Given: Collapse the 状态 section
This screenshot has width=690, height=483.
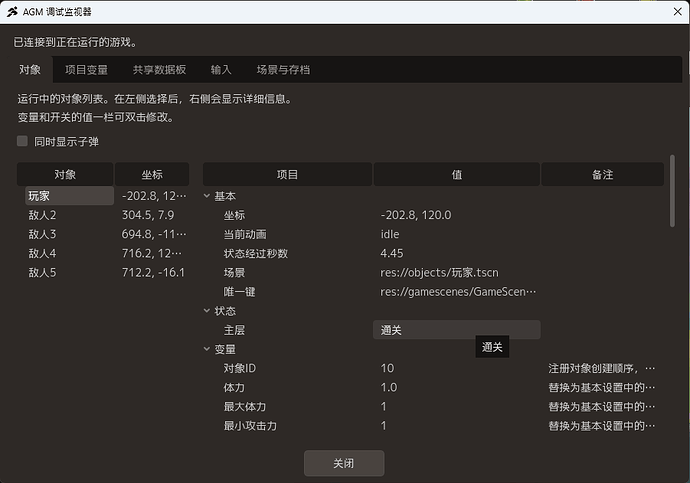Looking at the screenshot, I should click(207, 311).
